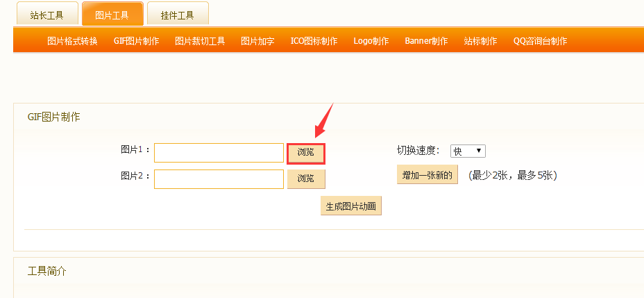Open 图片格式转换 in the orange menu

tap(73, 41)
